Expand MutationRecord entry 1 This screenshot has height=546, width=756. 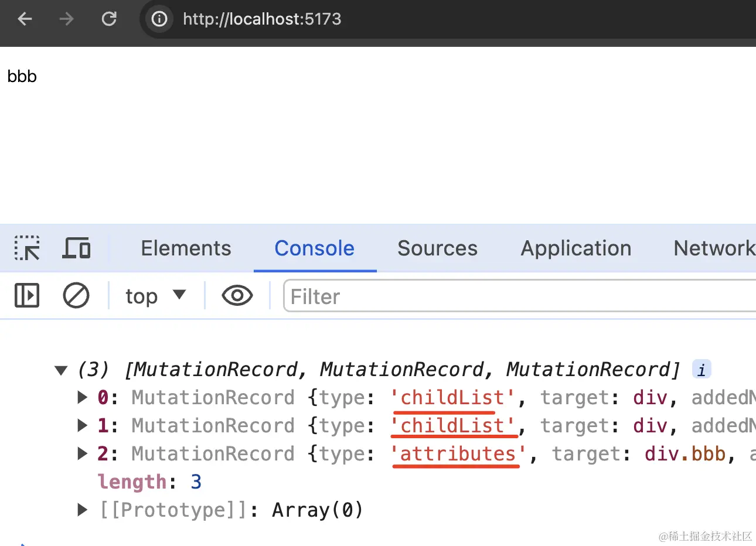(x=82, y=425)
